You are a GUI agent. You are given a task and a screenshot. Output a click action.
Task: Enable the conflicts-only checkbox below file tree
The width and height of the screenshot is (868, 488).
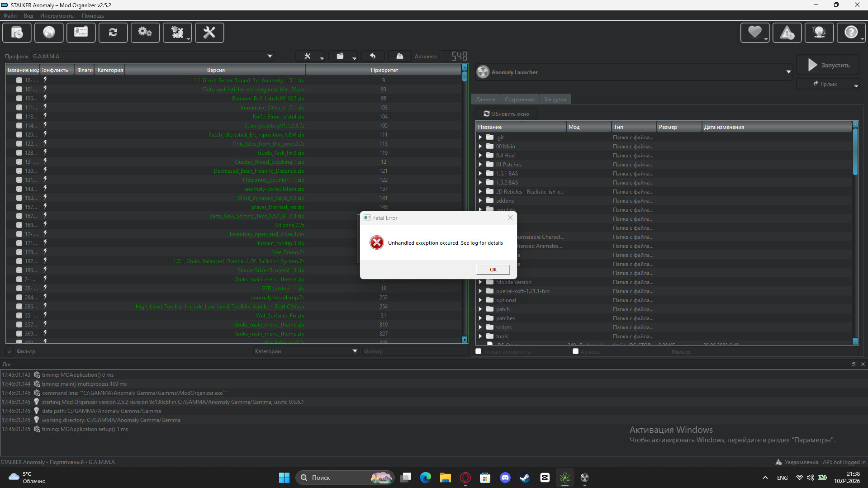pyautogui.click(x=478, y=351)
